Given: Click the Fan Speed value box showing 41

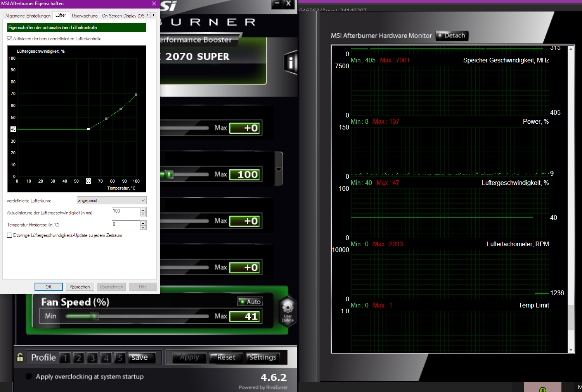Looking at the screenshot, I should point(244,317).
